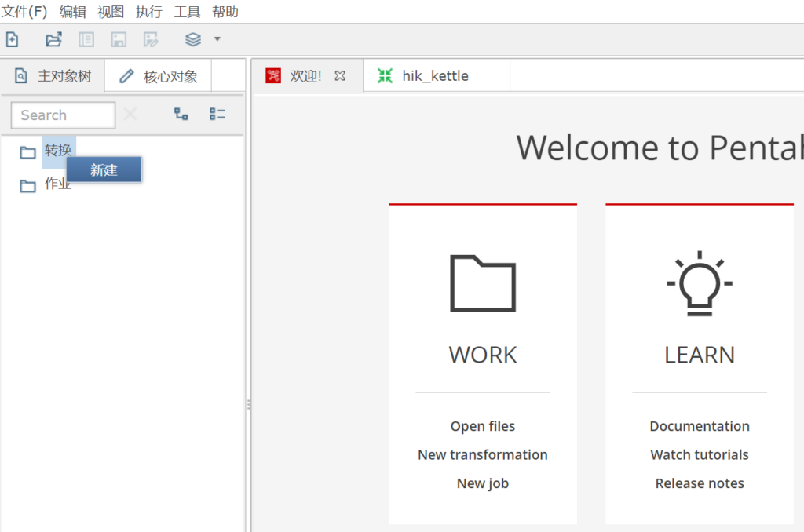Open the 文件(F) menu
Image resolution: width=804 pixels, height=532 pixels.
(x=24, y=12)
